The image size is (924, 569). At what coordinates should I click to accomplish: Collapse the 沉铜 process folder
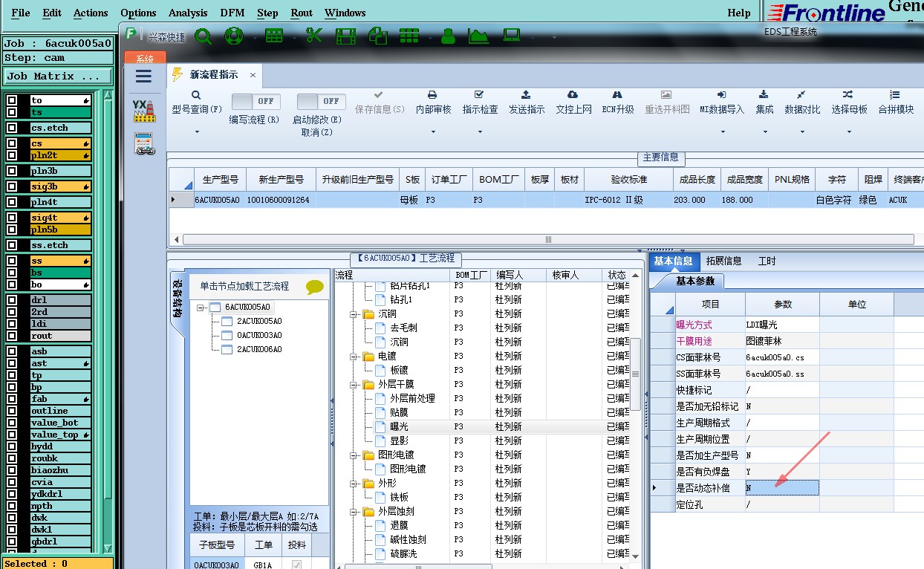(353, 314)
